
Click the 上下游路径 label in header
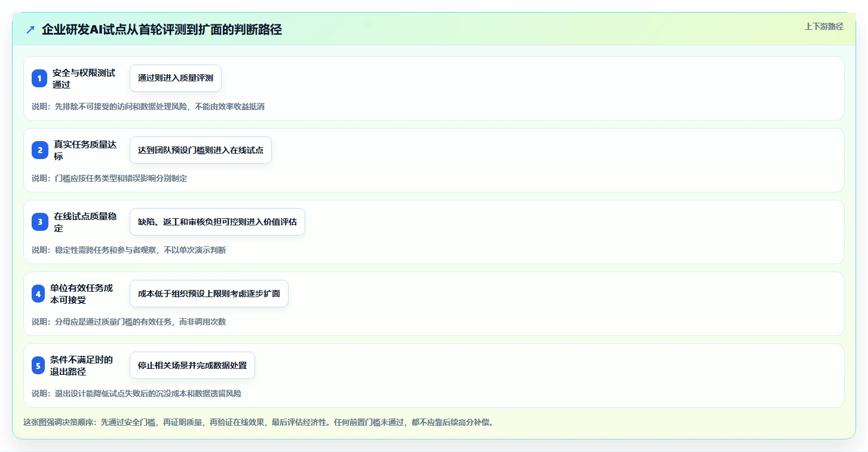[824, 26]
